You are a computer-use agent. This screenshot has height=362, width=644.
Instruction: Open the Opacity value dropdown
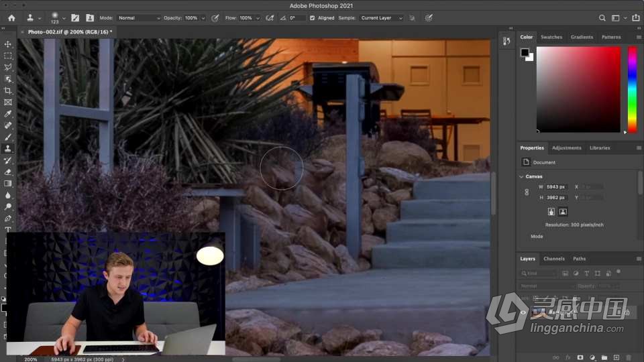tap(203, 18)
